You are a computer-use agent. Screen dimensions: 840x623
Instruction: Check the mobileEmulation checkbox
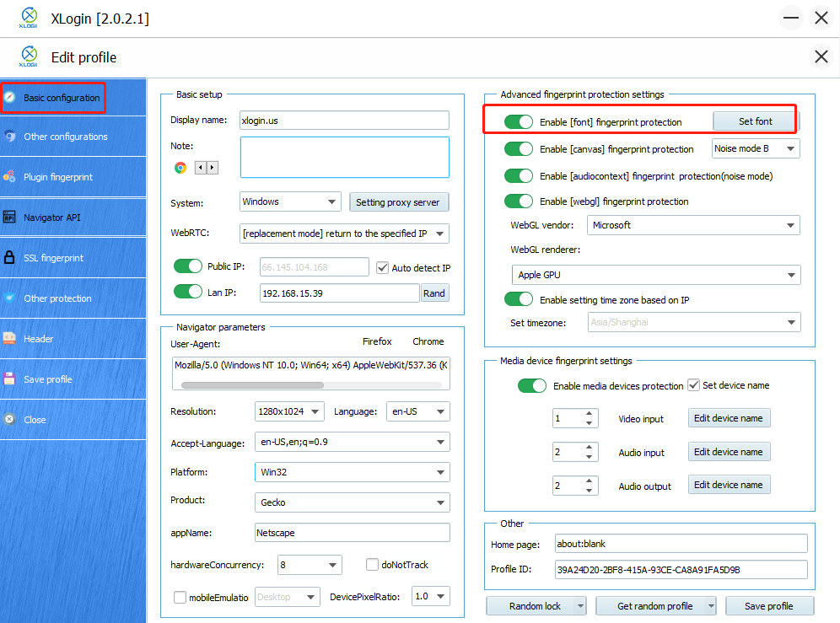pyautogui.click(x=180, y=597)
